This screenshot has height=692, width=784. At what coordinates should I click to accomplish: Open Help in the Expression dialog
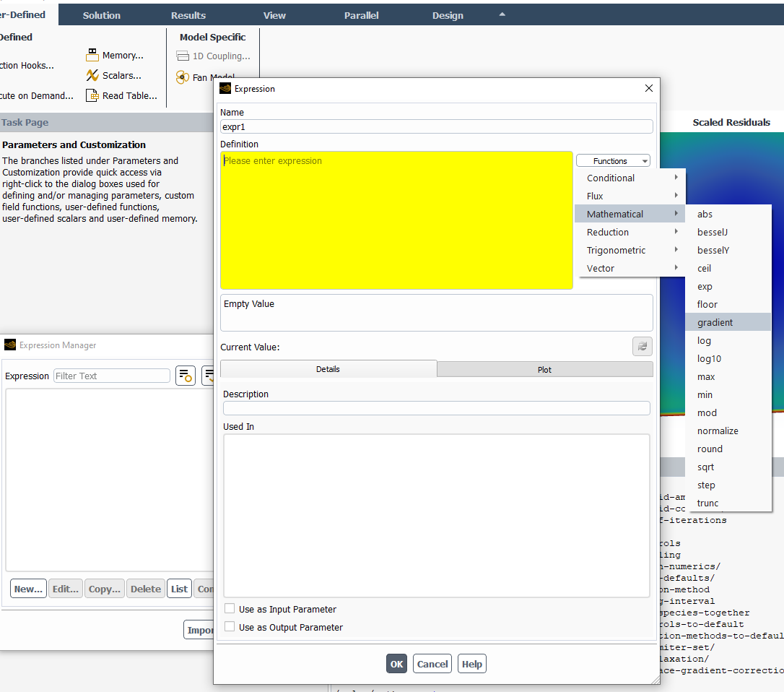(x=472, y=664)
